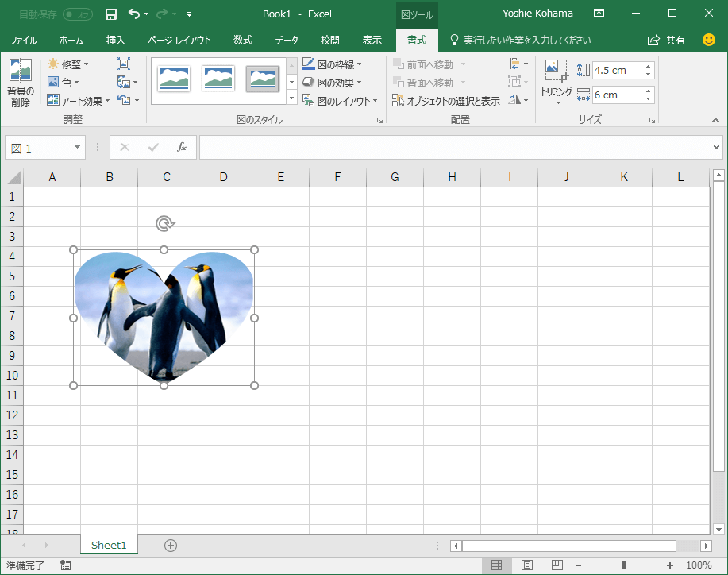Open the Picture Styles dialog launcher
The image size is (728, 575).
pos(379,120)
